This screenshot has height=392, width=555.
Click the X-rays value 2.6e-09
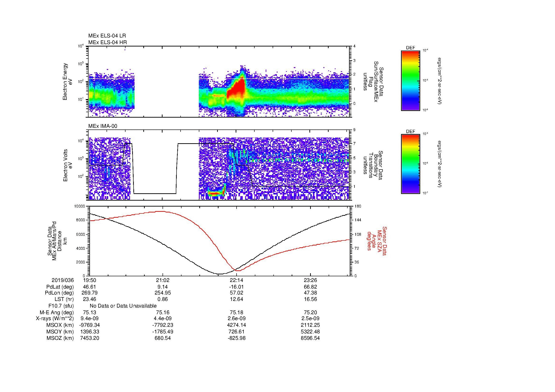pos(236,318)
